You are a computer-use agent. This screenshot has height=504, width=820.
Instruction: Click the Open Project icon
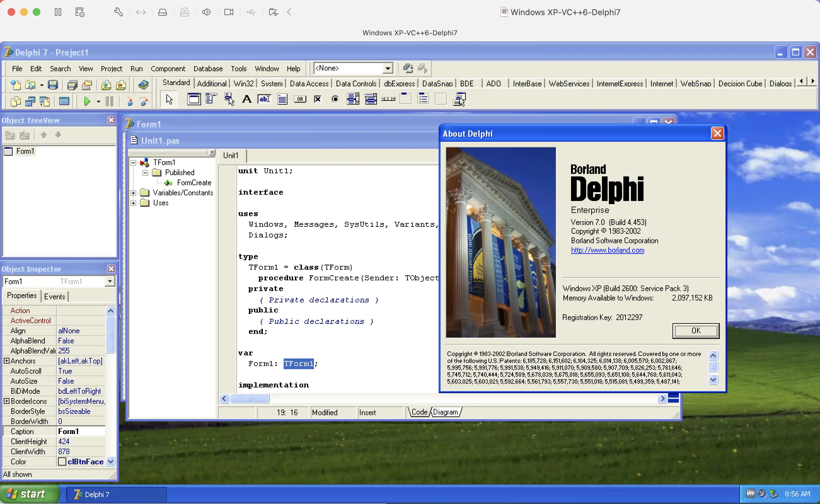87,85
